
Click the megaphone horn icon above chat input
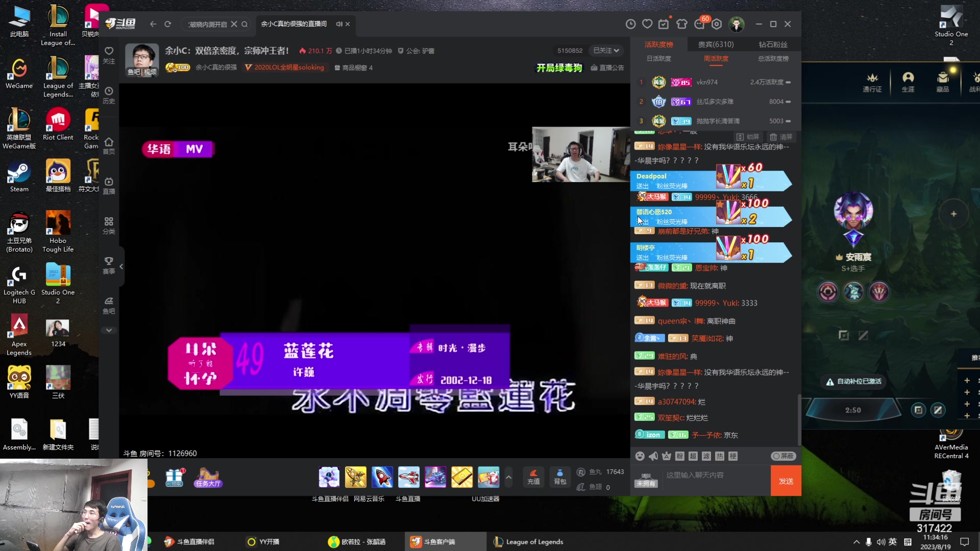coord(653,456)
